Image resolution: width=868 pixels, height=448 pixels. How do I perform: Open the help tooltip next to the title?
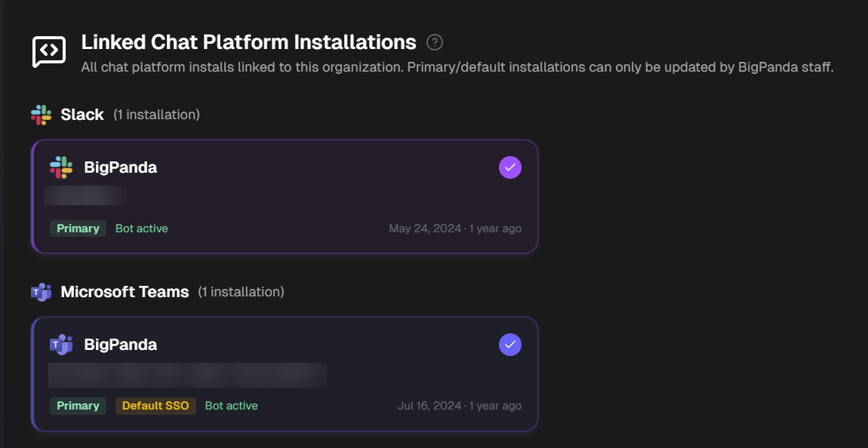point(434,43)
